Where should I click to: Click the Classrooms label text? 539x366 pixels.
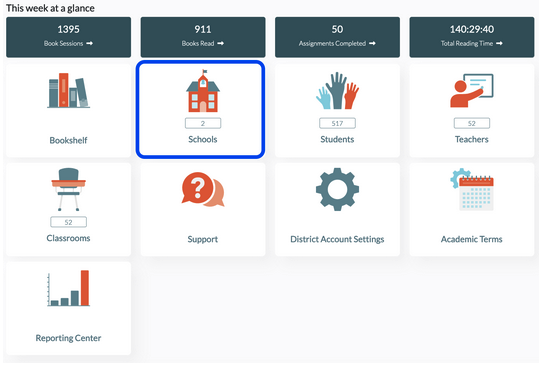pyautogui.click(x=68, y=238)
